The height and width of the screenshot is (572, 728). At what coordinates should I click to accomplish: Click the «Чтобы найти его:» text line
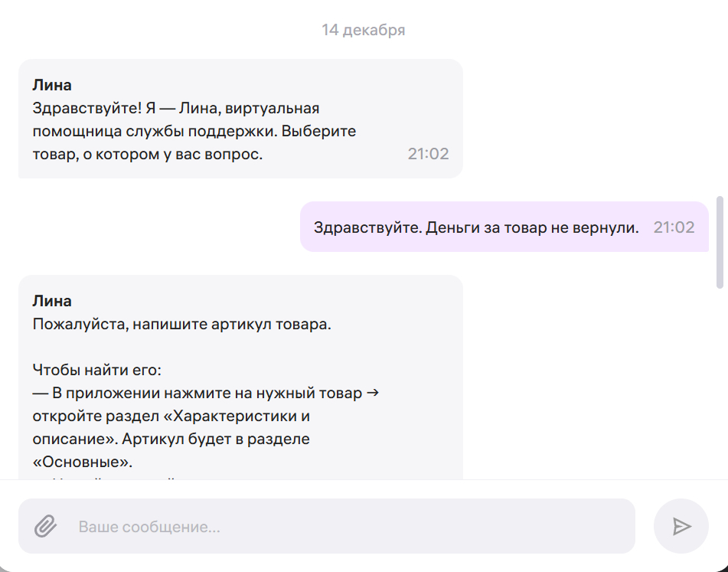tap(96, 370)
